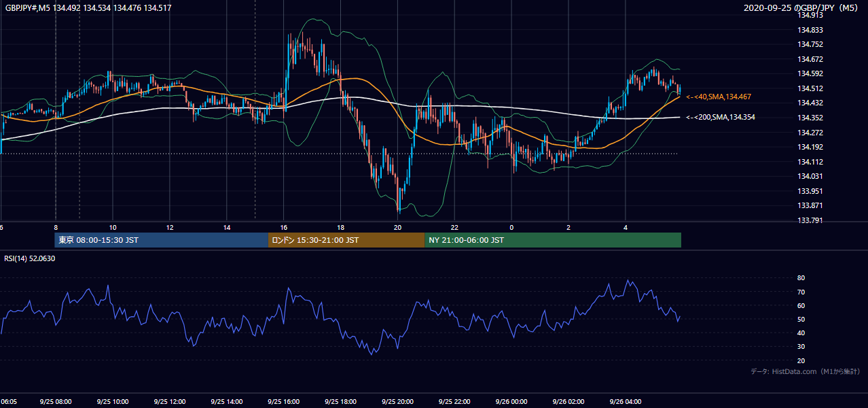Click RSI scale value 30
Image resolution: width=868 pixels, height=408 pixels.
point(801,347)
